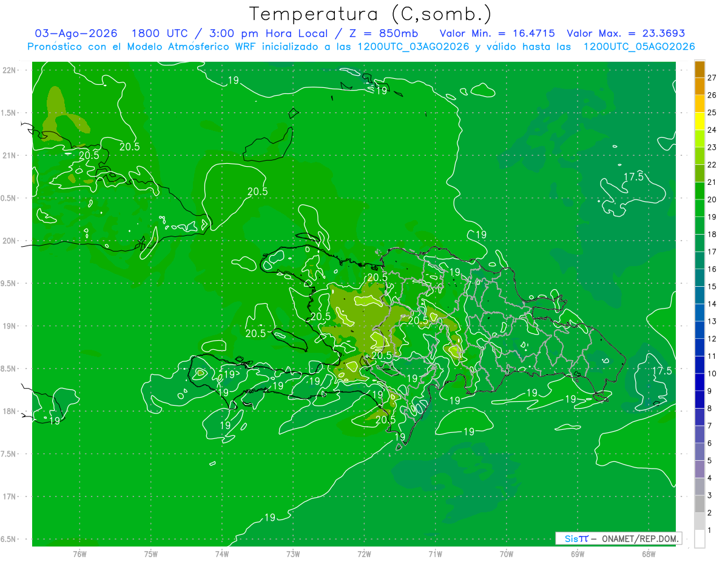The image size is (728, 562).
Task: Click the '03-Ago-2026' date text
Action: click(x=76, y=33)
